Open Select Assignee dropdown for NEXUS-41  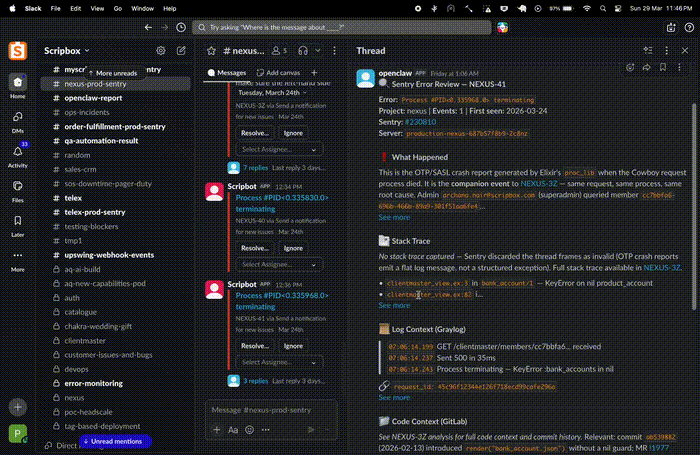[279, 362]
